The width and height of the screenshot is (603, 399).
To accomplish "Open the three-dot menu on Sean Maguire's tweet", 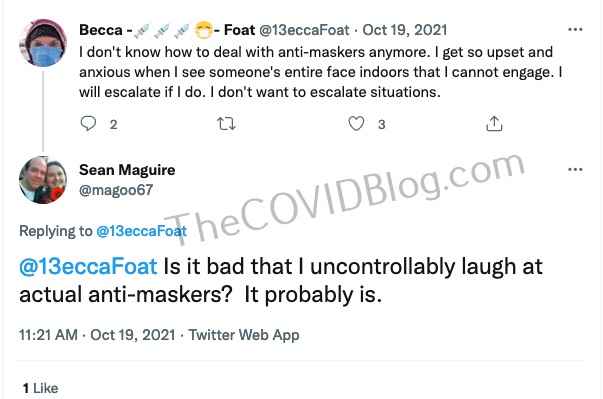I will click(575, 170).
